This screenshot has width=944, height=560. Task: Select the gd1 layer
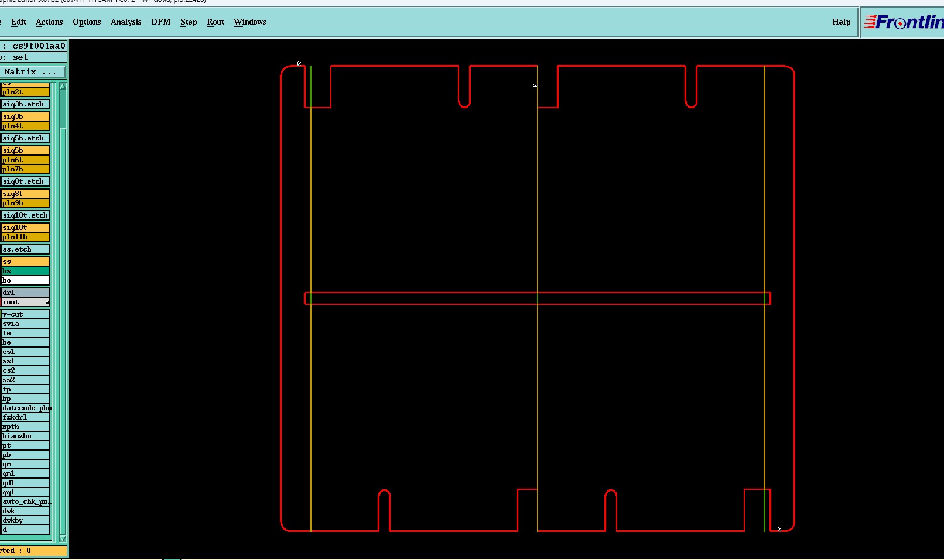pos(25,483)
